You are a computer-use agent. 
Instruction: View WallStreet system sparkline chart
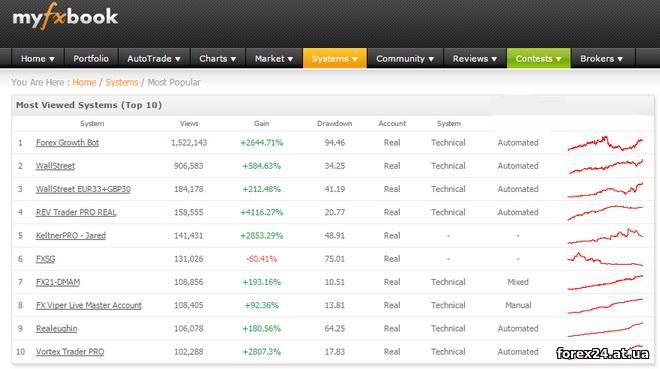tap(605, 166)
